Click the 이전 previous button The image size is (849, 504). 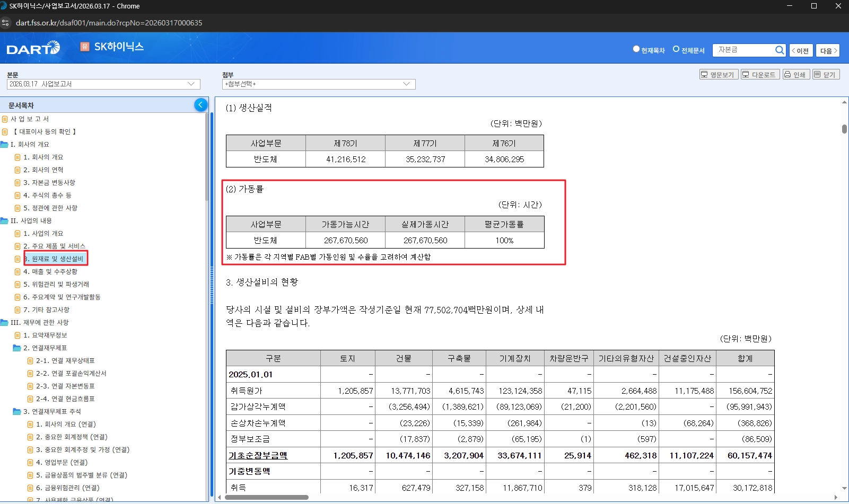(801, 50)
